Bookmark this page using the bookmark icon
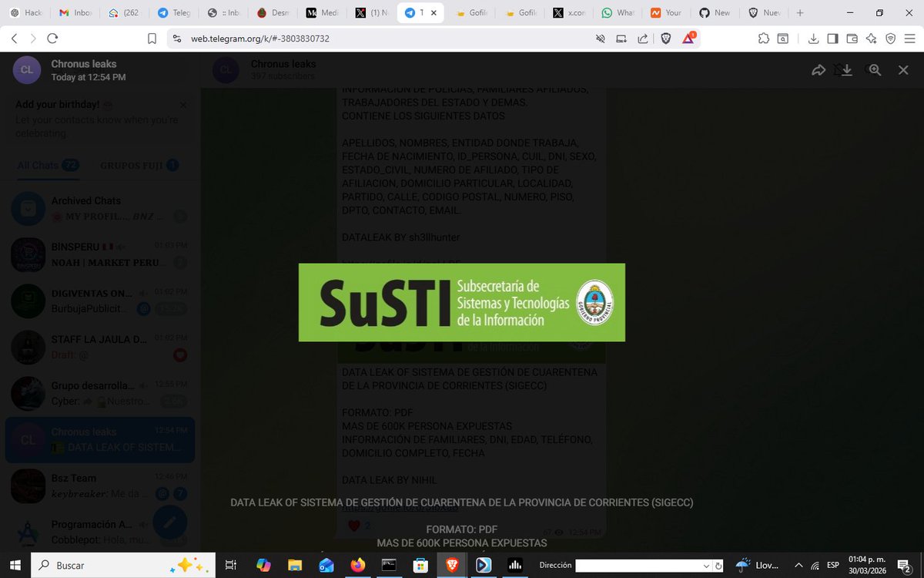The image size is (924, 578). pos(152,39)
